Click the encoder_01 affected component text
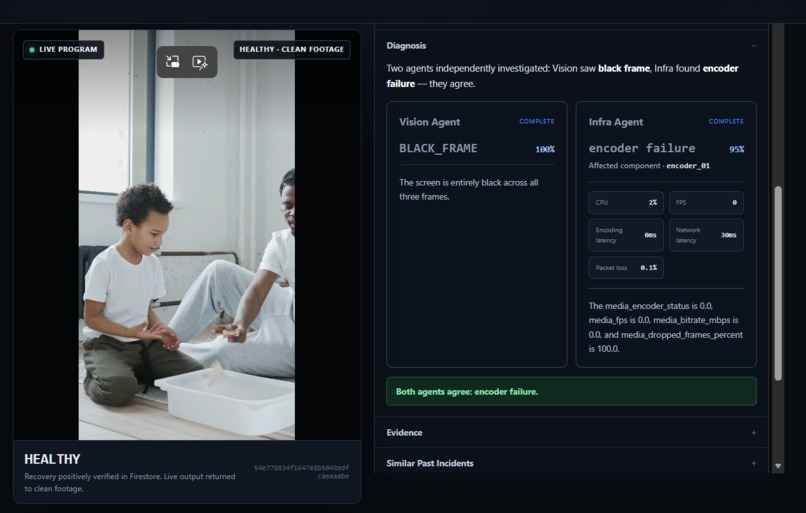This screenshot has width=806, height=513. coord(688,166)
